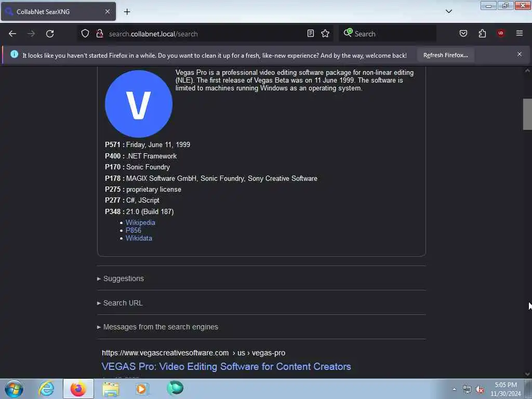Open Windows Media Player taskbar icon
The image size is (532, 399).
pos(142,389)
